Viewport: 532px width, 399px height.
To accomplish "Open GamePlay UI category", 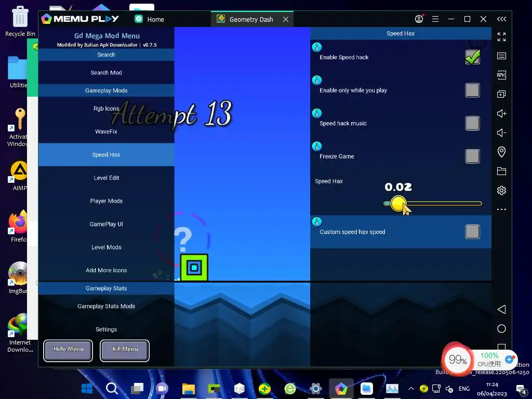I will point(106,224).
